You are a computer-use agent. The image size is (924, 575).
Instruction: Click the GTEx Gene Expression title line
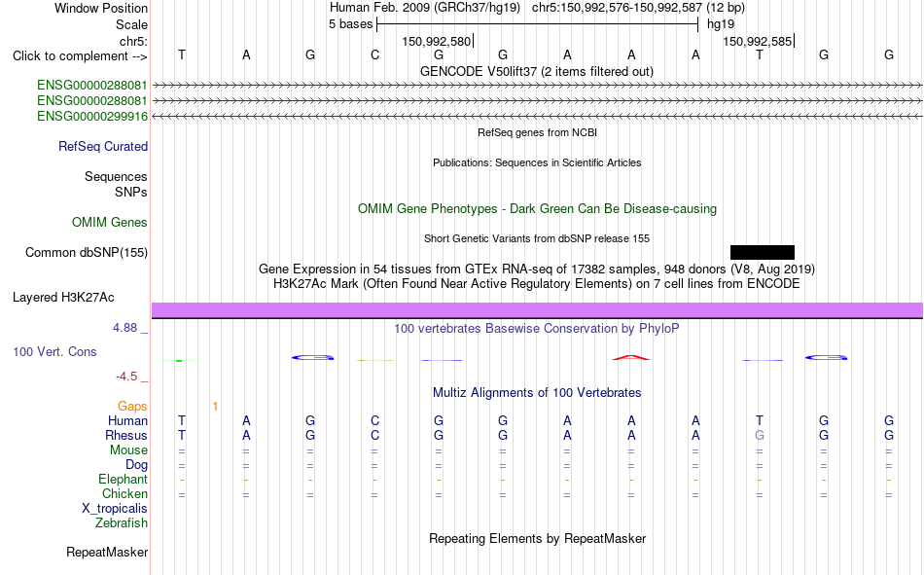[x=537, y=269]
